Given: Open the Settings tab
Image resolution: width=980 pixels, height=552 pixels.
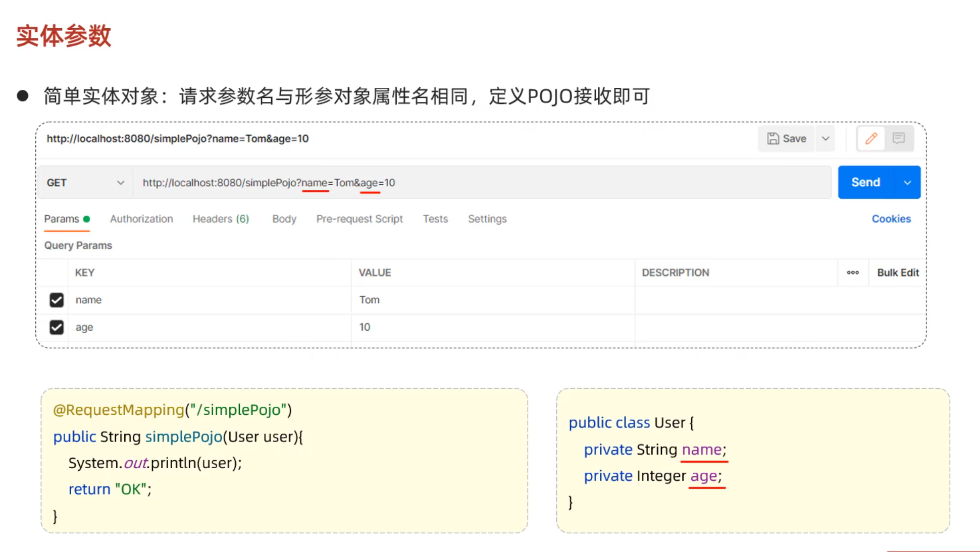Looking at the screenshot, I should point(487,219).
